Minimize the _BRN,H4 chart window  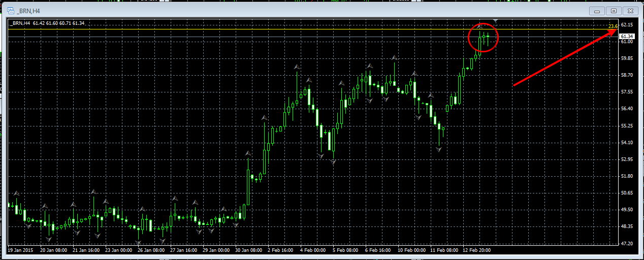tap(597, 11)
